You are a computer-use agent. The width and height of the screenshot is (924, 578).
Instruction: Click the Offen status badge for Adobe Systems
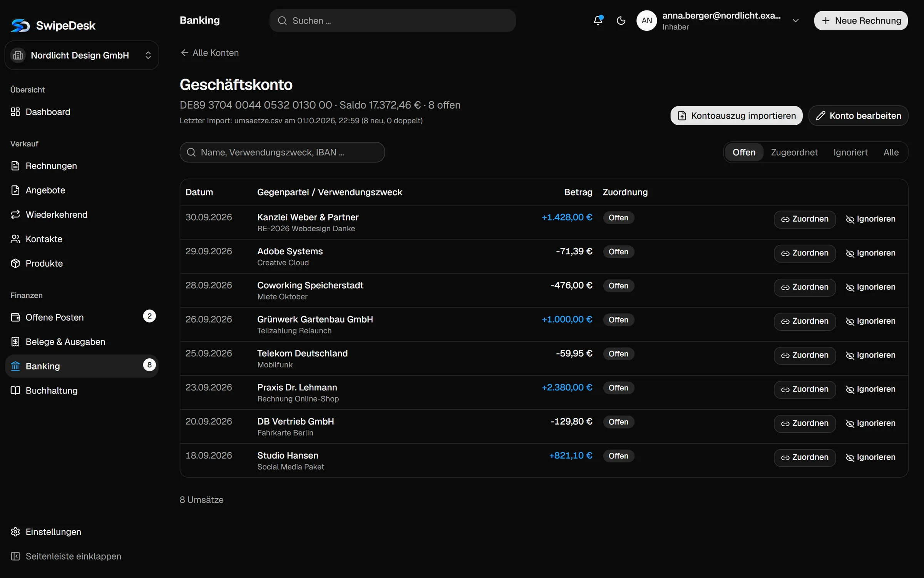(x=618, y=252)
